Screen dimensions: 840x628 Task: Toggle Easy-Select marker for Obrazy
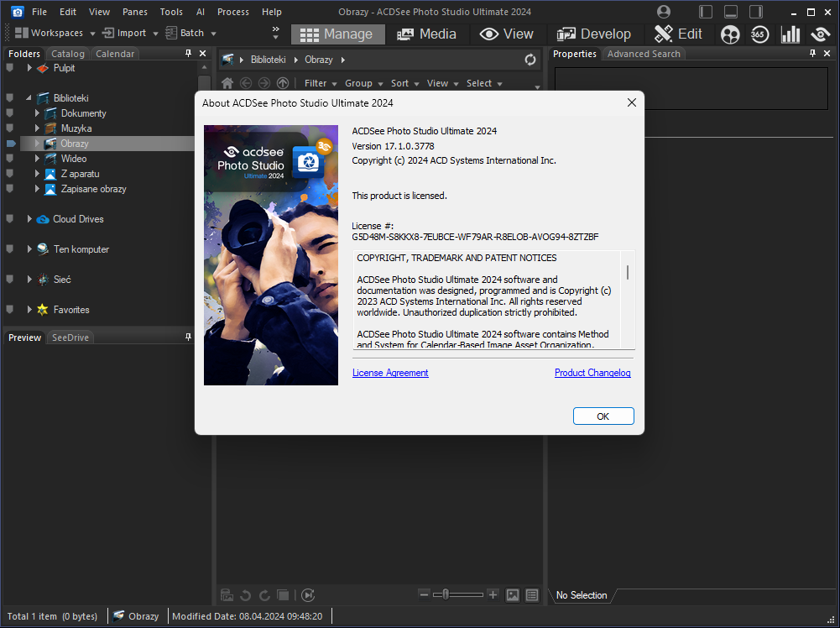pyautogui.click(x=11, y=144)
